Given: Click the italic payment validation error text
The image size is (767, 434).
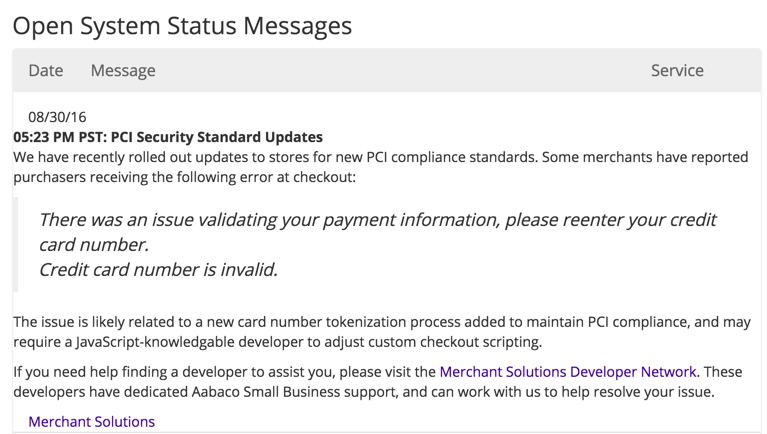Looking at the screenshot, I should tap(377, 232).
